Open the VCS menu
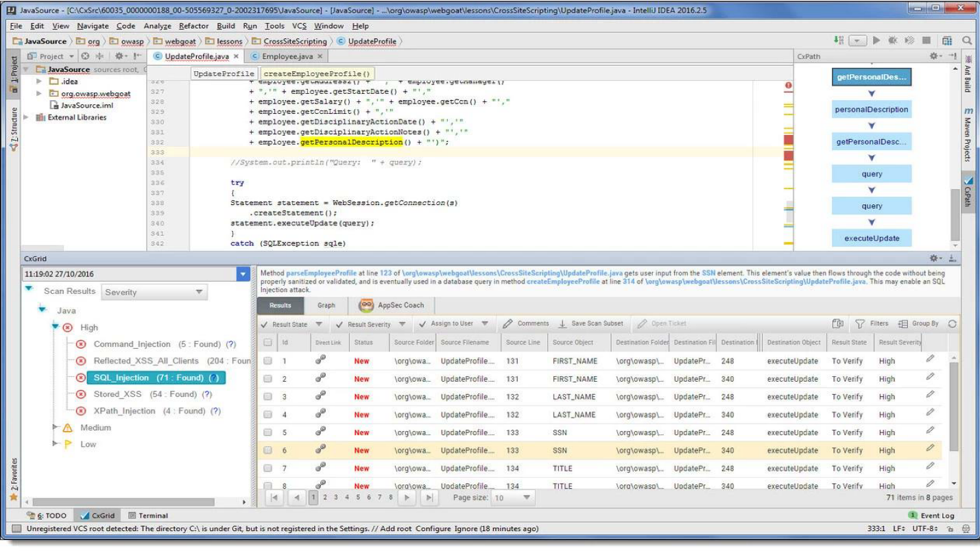This screenshot has height=551, width=980. 300,26
